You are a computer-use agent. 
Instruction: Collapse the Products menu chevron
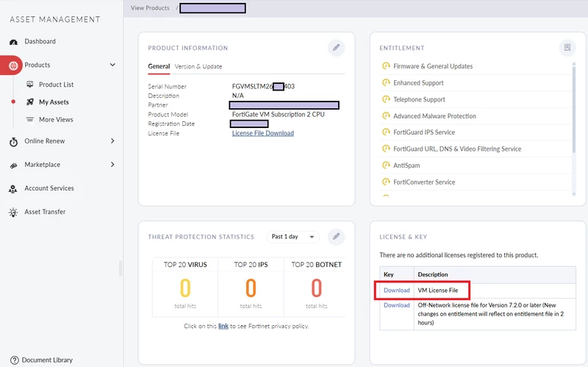tap(112, 65)
